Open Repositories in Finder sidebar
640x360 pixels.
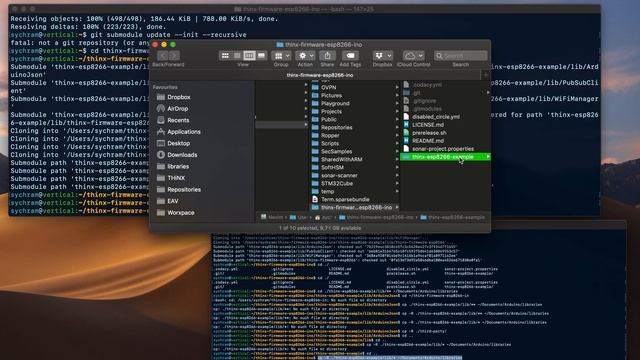coord(184,189)
